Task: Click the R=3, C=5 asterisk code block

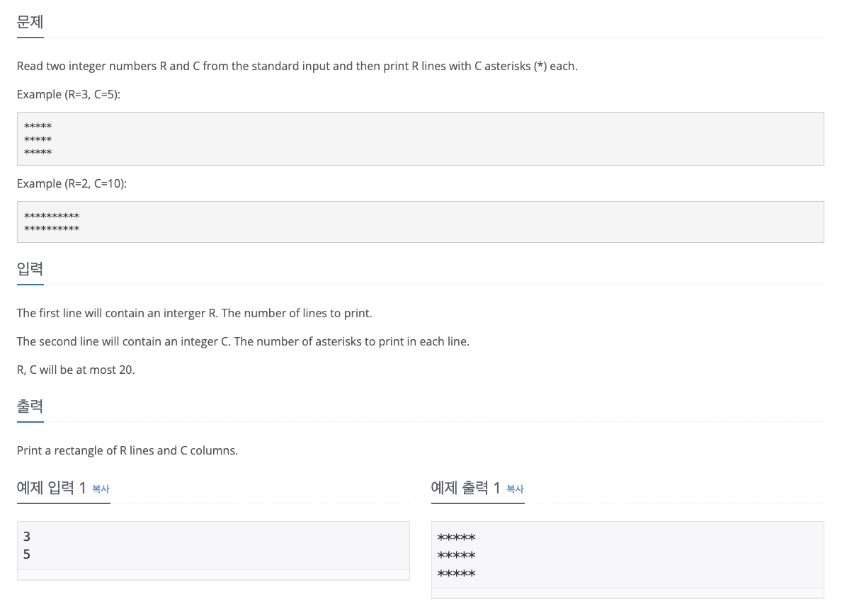Action: pyautogui.click(x=420, y=139)
